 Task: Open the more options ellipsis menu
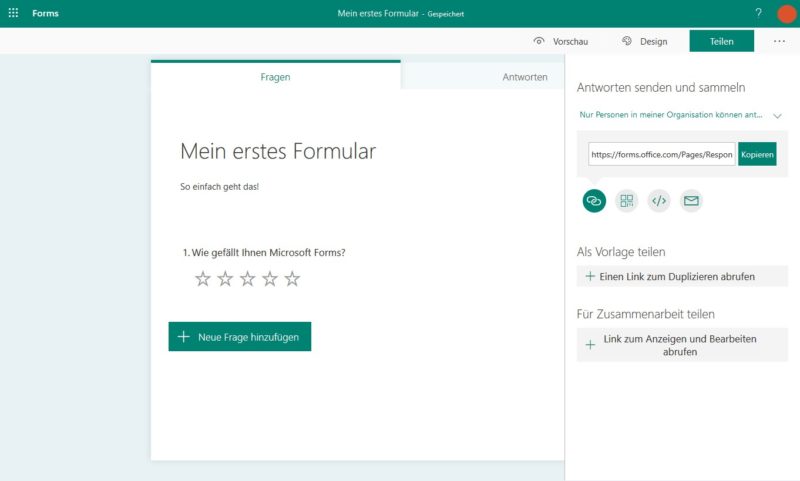click(x=779, y=41)
